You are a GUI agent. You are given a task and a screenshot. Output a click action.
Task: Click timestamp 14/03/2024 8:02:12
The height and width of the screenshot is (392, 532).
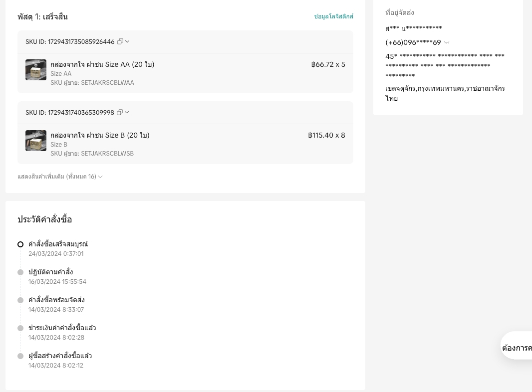click(x=55, y=366)
